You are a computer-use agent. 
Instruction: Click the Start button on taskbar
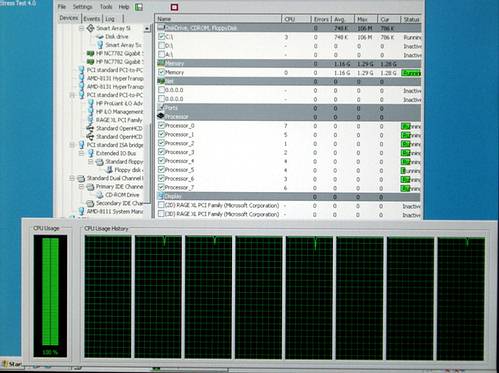tap(12, 364)
